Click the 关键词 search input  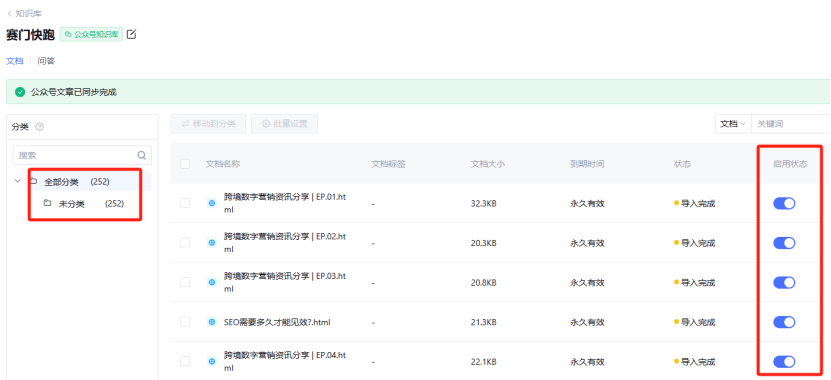(791, 123)
